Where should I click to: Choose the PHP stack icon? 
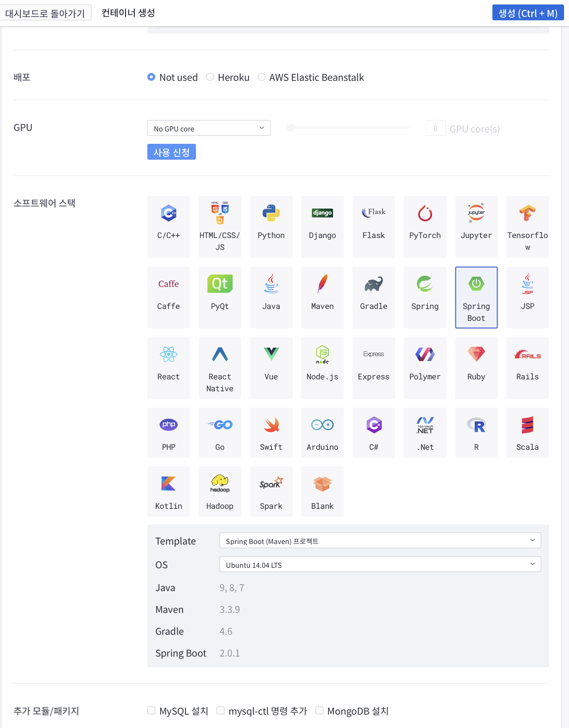169,425
